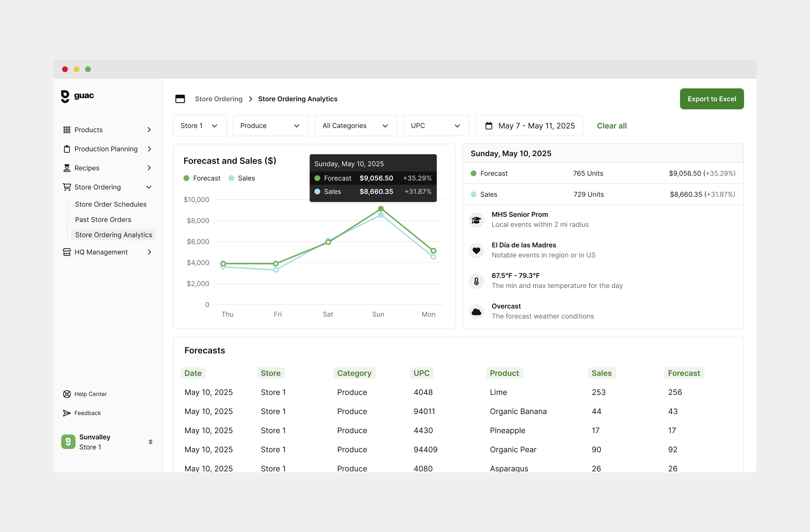The width and height of the screenshot is (810, 532).
Task: Click the thermometer temperature icon
Action: pyautogui.click(x=476, y=281)
